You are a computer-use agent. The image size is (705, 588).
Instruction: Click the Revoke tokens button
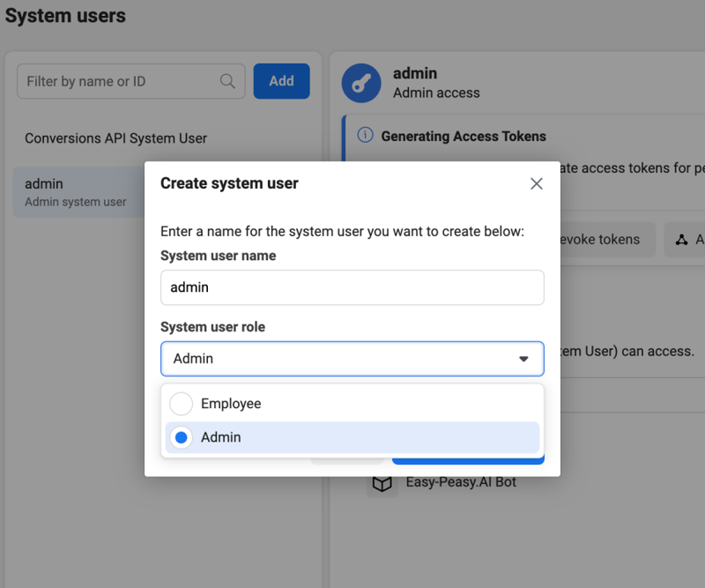[x=606, y=240]
